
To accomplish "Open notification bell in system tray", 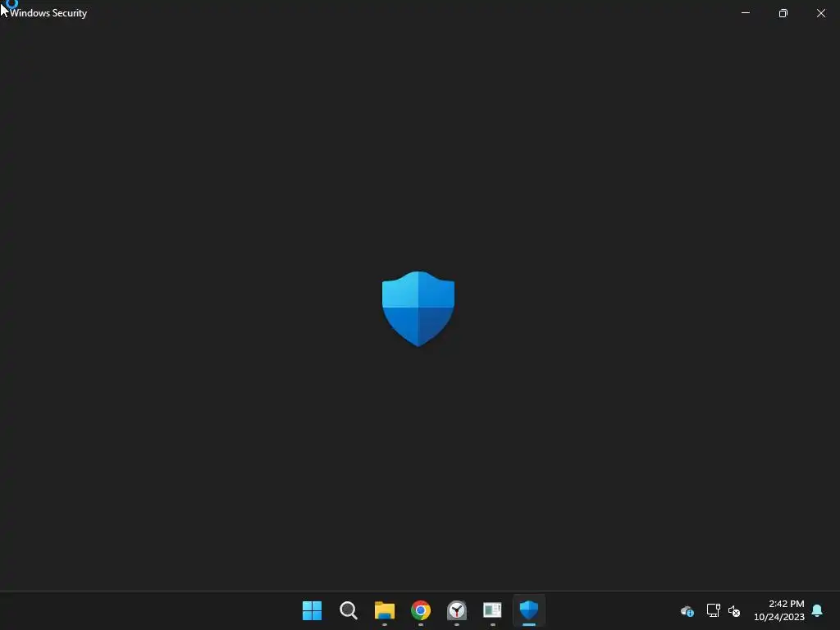I will pyautogui.click(x=817, y=610).
